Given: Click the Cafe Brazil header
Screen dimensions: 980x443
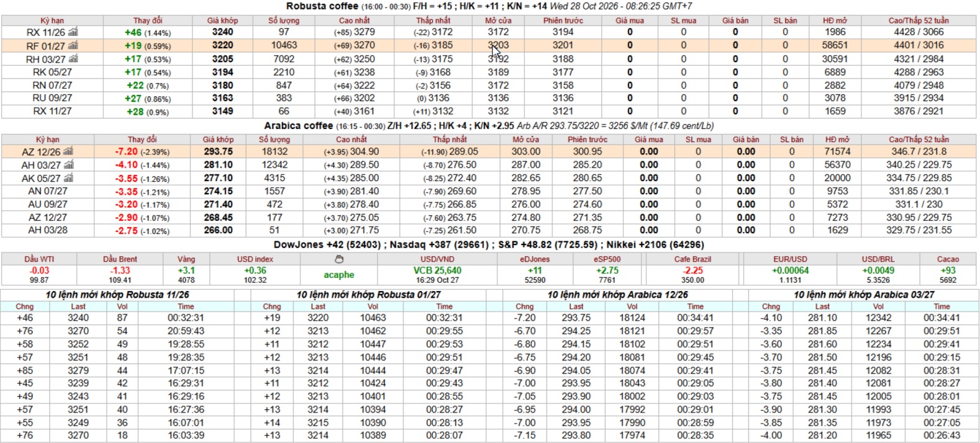Looking at the screenshot, I should coord(692,259).
